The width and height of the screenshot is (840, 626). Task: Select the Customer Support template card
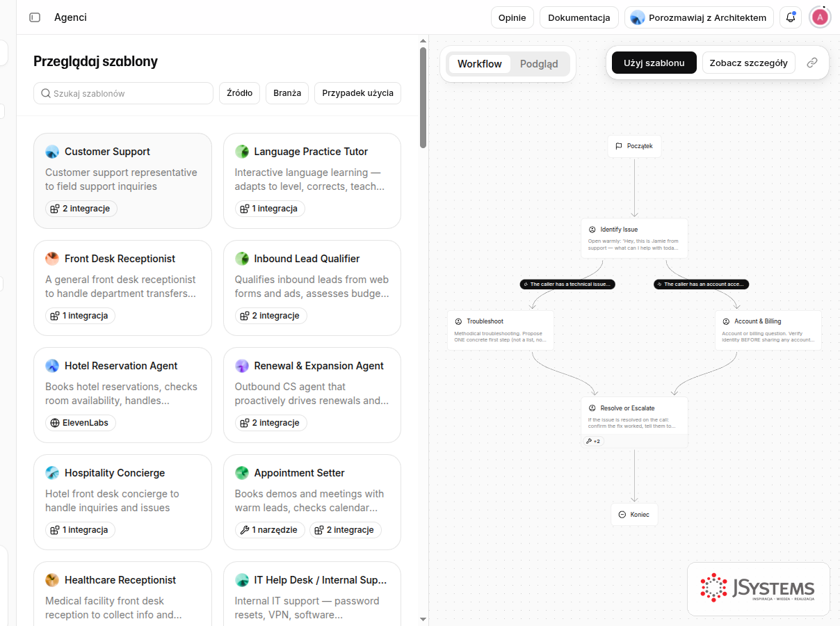click(122, 181)
